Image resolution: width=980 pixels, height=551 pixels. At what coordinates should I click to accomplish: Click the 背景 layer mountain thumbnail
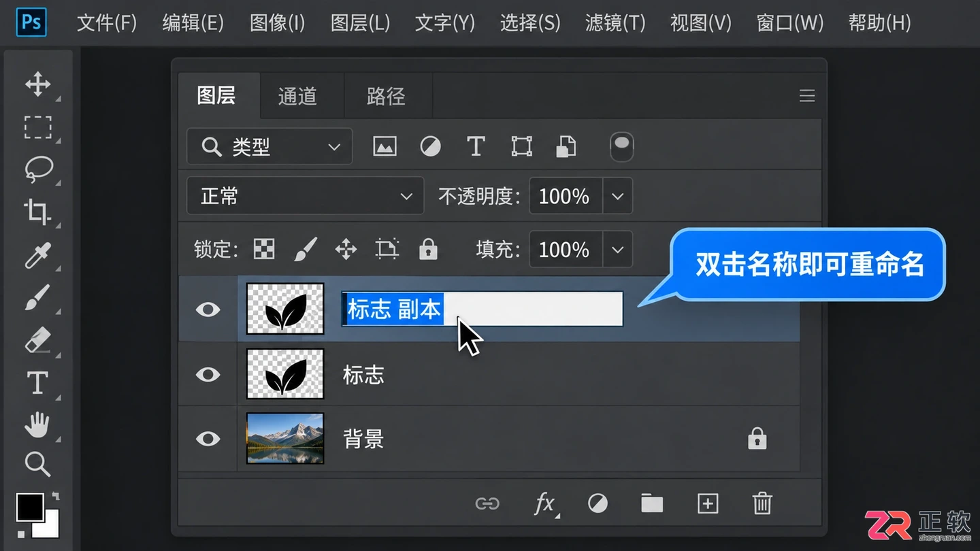tap(285, 438)
